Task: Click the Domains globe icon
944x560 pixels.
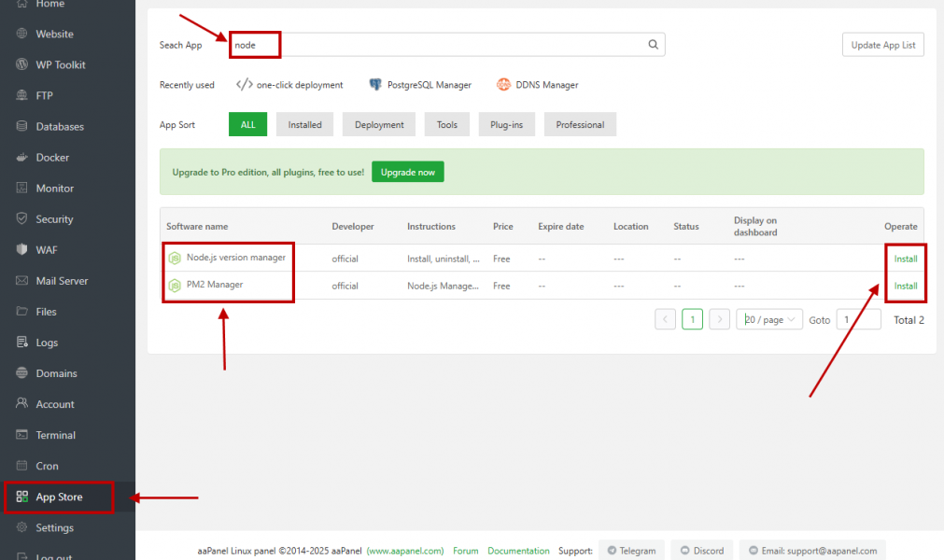Action: [21, 373]
